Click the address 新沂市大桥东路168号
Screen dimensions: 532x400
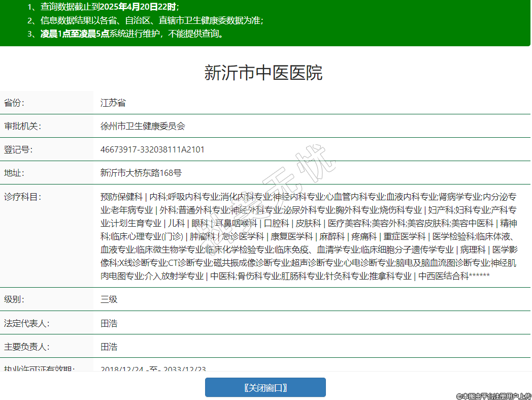pos(141,173)
